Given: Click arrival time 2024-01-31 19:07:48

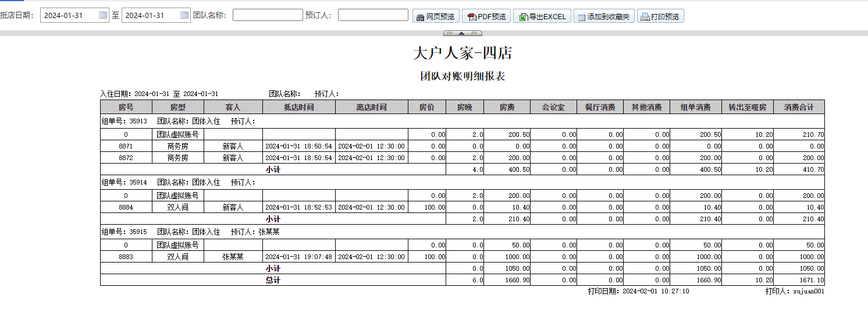Looking at the screenshot, I should (x=299, y=257).
